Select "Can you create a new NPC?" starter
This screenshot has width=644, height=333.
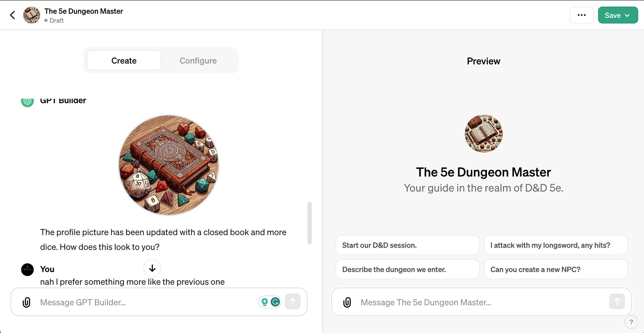pyautogui.click(x=555, y=269)
